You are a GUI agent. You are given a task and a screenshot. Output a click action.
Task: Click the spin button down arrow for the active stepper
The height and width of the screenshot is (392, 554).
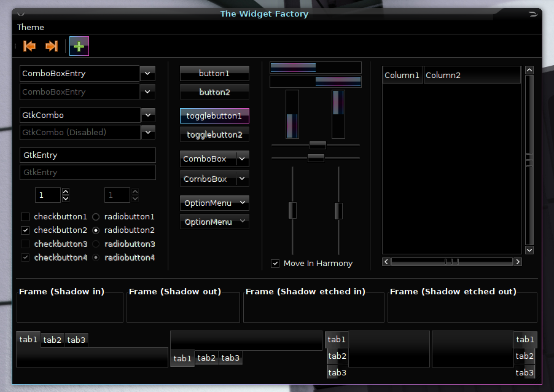pyautogui.click(x=65, y=198)
